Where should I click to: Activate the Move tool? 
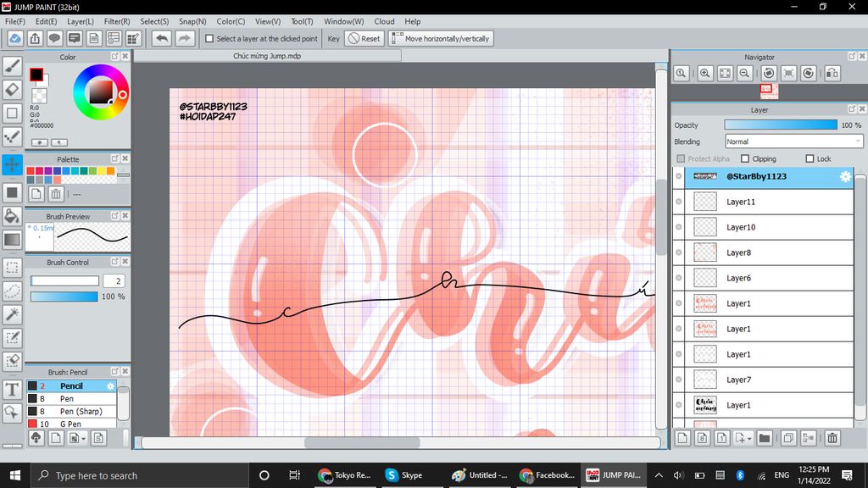click(x=12, y=164)
